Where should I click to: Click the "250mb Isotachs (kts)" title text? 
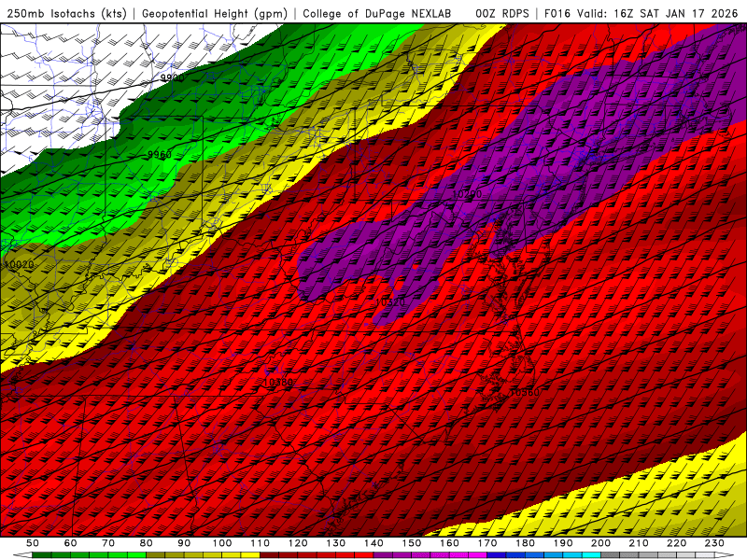[x=66, y=14]
